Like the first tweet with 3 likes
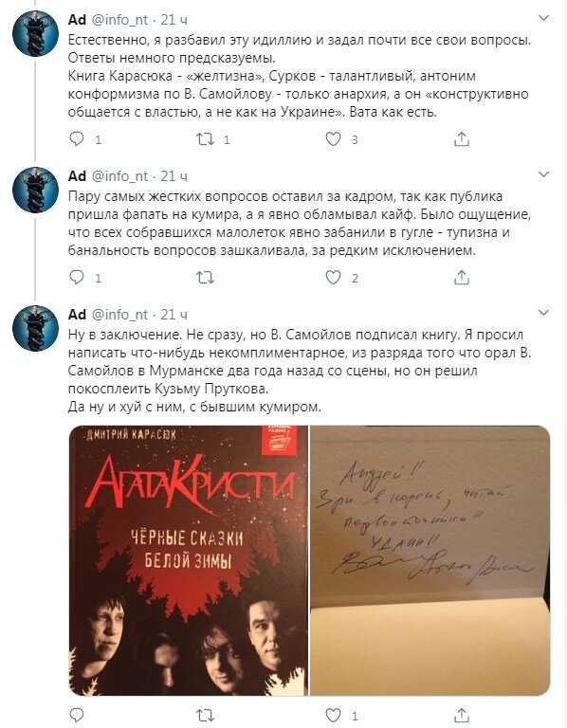This screenshot has width=567, height=728. (333, 139)
